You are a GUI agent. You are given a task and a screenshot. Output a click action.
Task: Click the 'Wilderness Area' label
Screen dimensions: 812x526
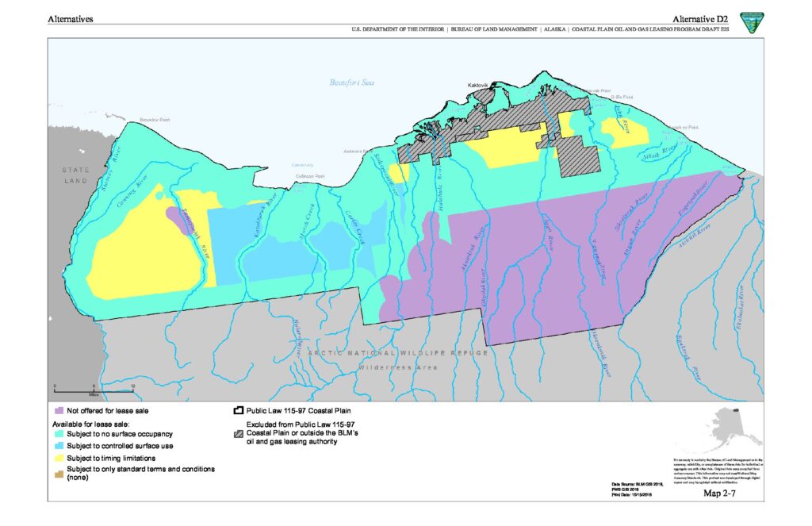(393, 368)
